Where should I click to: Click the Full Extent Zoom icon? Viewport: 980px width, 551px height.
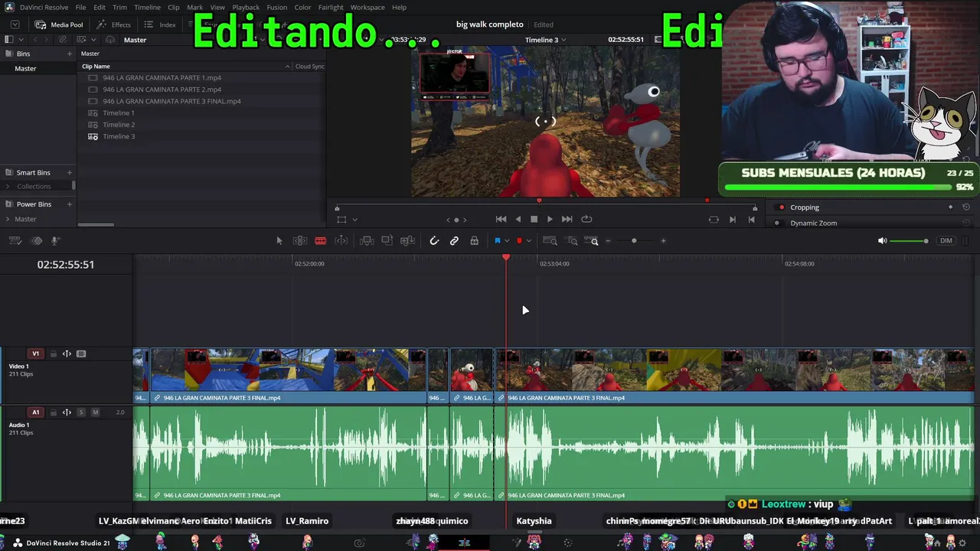[x=550, y=241]
